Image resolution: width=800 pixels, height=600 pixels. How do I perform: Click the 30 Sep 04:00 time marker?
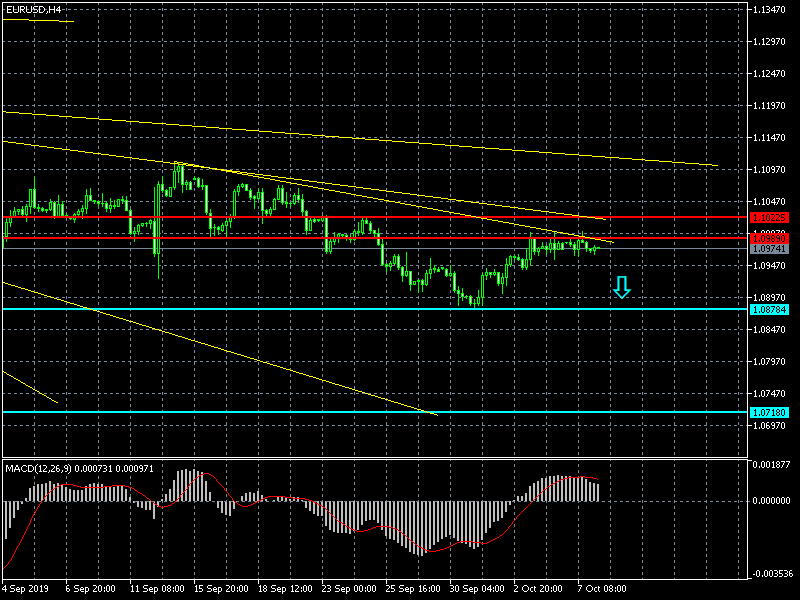coord(477,589)
